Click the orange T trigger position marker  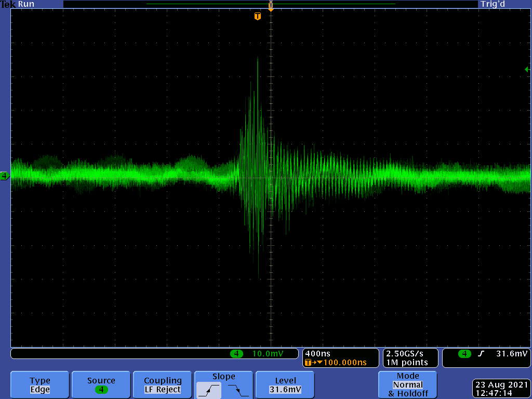258,16
